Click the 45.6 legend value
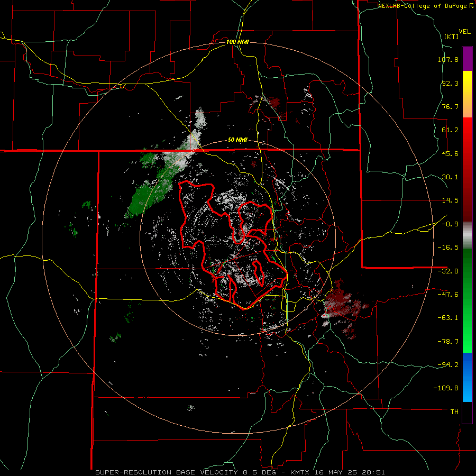476x476 pixels. click(450, 153)
